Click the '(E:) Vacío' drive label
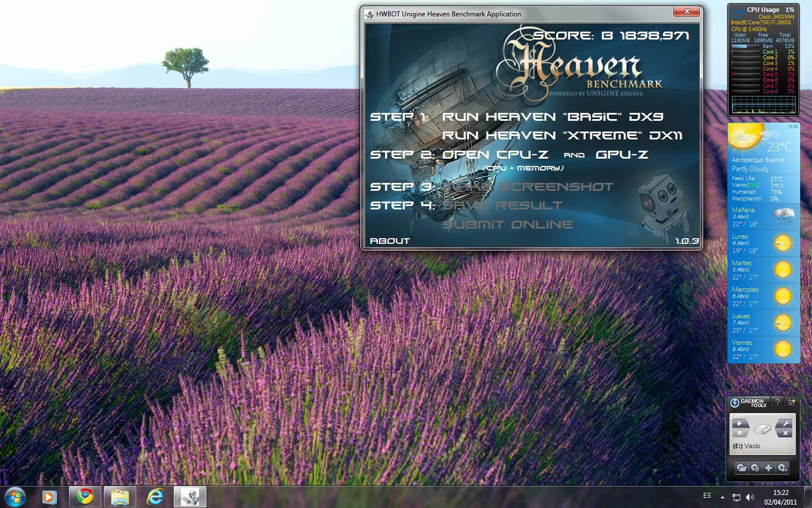The width and height of the screenshot is (812, 508). (x=746, y=446)
